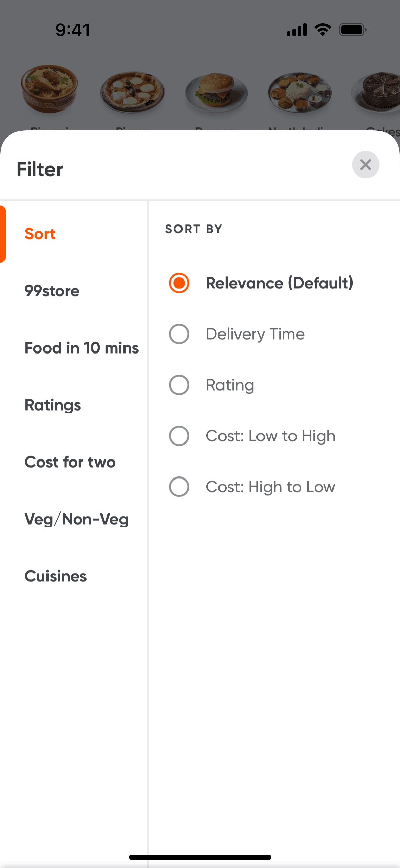Choose the Delivery Time sort option
Viewport: 400px width, 868px height.
coord(179,334)
